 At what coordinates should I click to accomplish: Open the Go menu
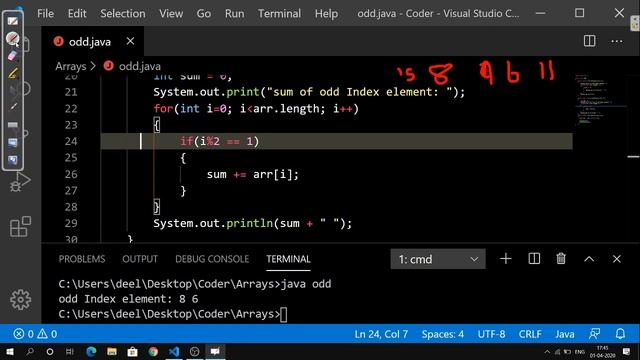(x=204, y=13)
